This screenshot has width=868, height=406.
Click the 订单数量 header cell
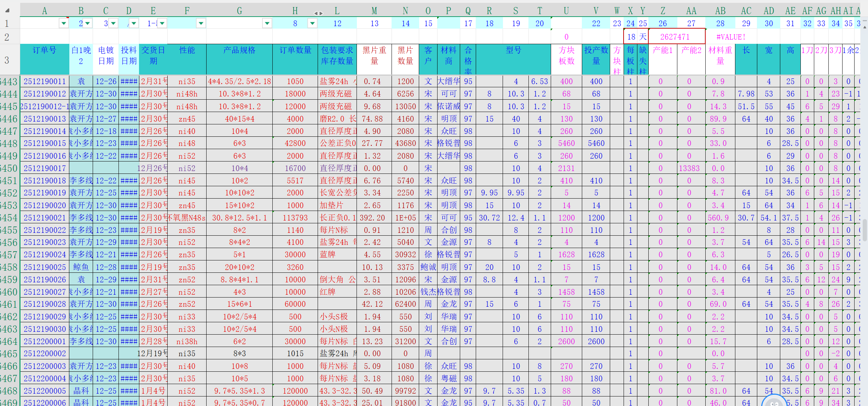point(295,59)
